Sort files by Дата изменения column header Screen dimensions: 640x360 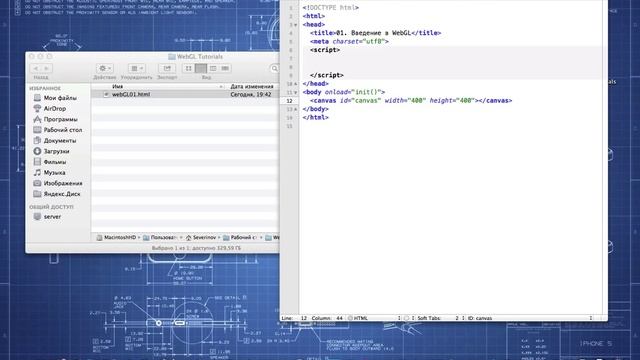pyautogui.click(x=252, y=87)
